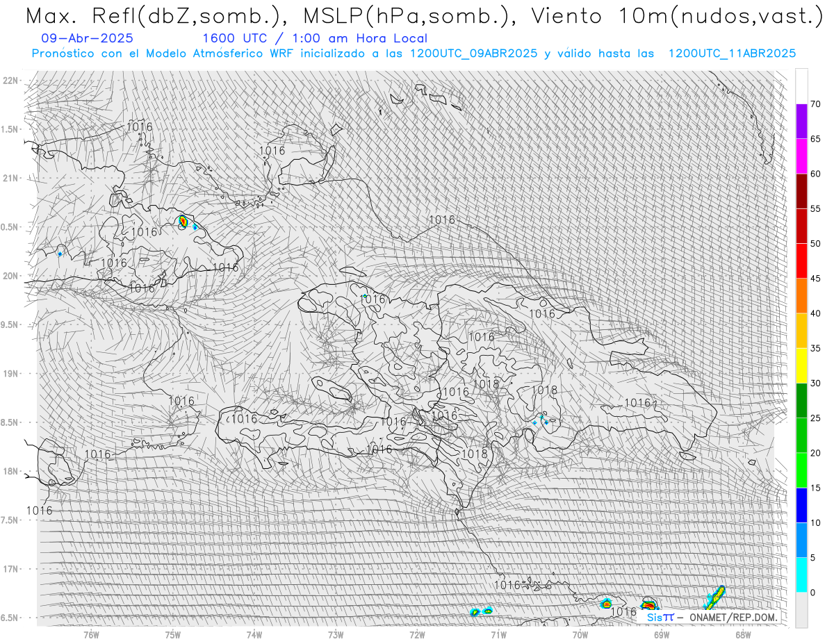Click the '1200UTC_09ABR2025' initialization timestamp

click(473, 53)
